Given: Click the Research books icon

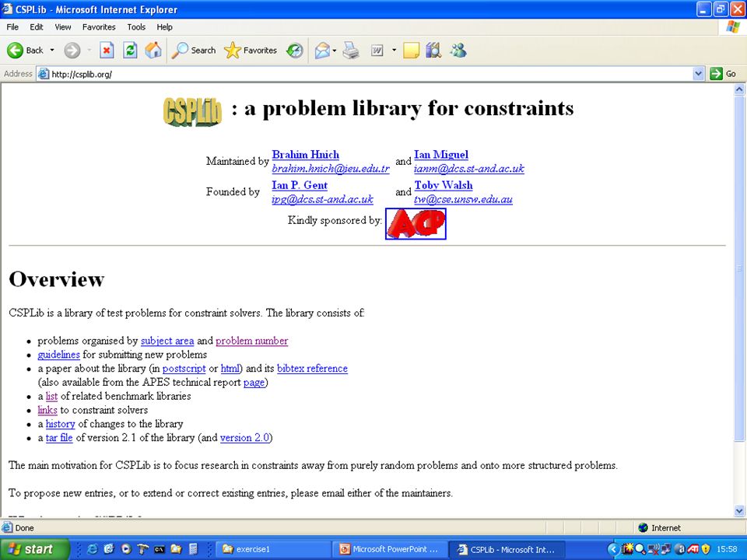Looking at the screenshot, I should [433, 50].
